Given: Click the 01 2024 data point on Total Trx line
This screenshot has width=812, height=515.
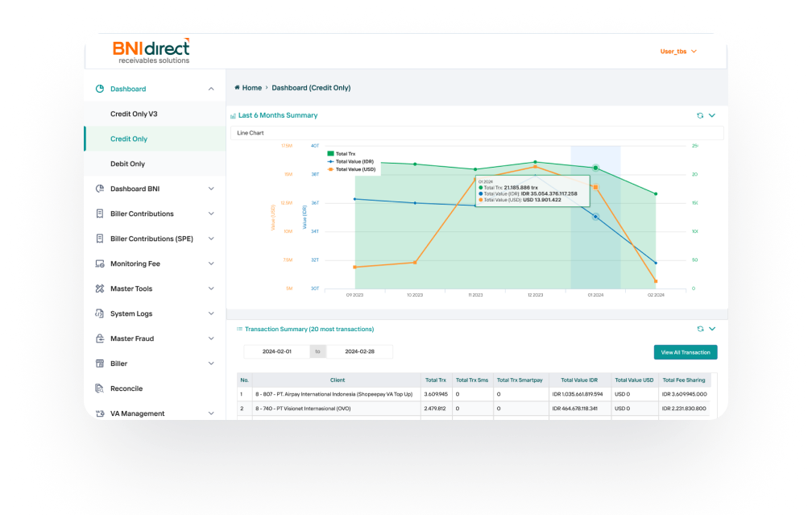Looking at the screenshot, I should (x=595, y=168).
